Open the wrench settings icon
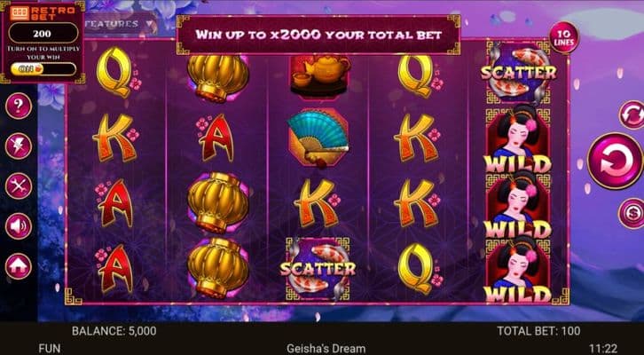This screenshot has width=644, height=355. (x=19, y=186)
